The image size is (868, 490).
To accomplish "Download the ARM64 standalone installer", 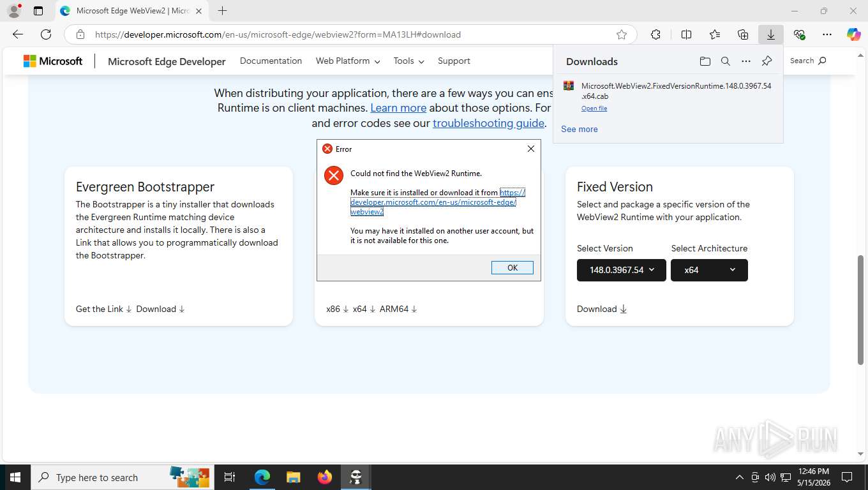I will click(x=398, y=309).
